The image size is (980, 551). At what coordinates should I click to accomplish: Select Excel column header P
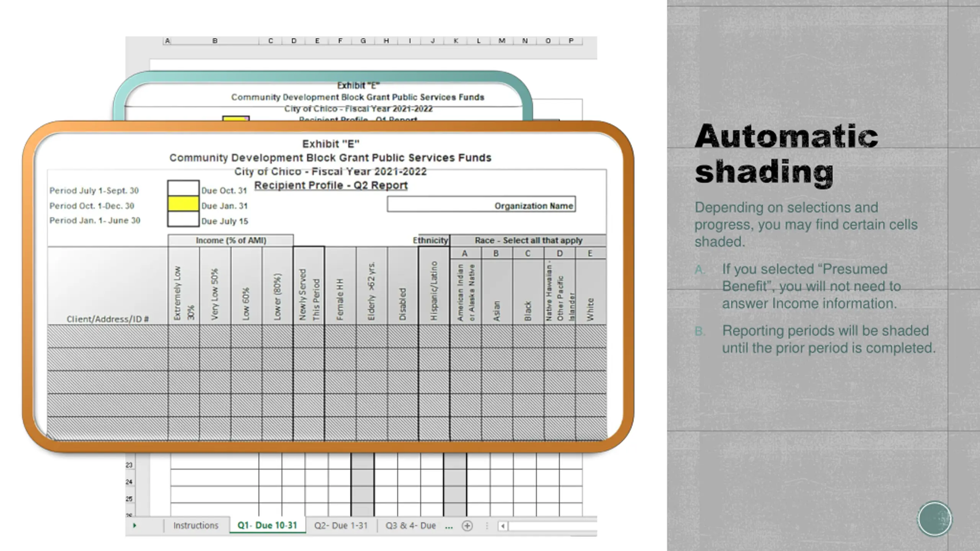pyautogui.click(x=571, y=41)
